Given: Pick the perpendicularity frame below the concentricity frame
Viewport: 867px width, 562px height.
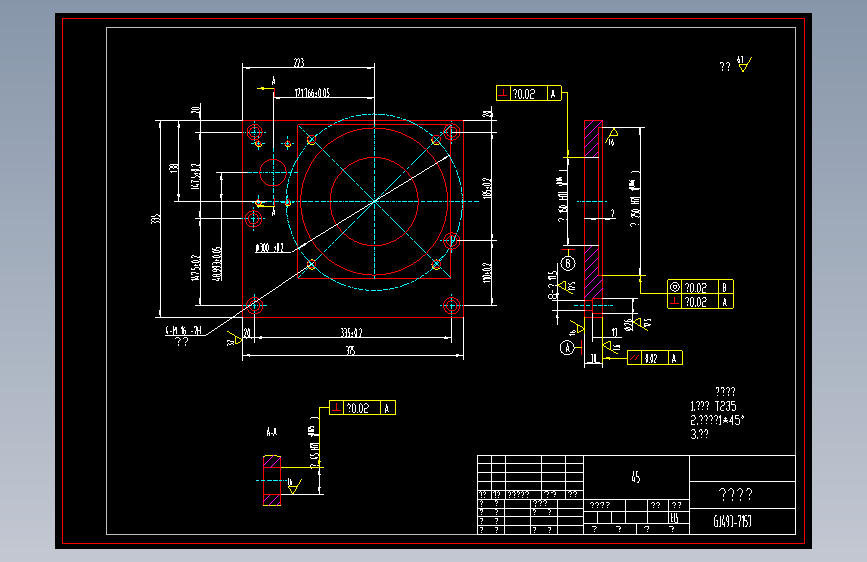Looking at the screenshot, I should click(700, 301).
